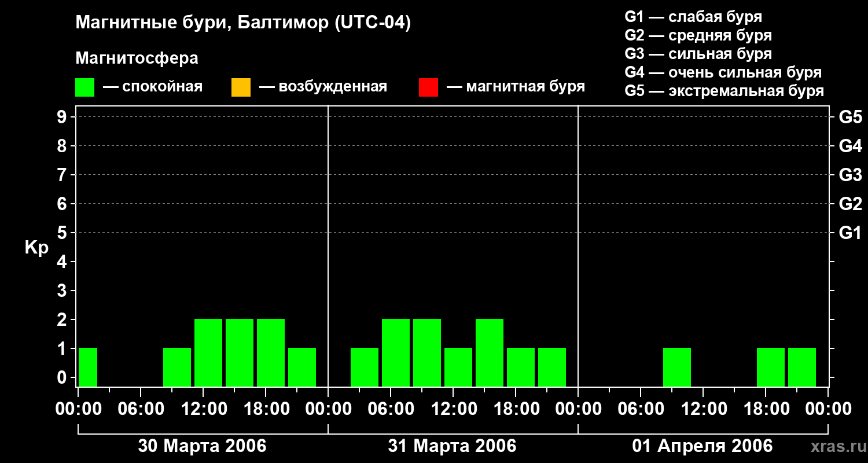Click the 00:00 label starting 31 Марта
The height and width of the screenshot is (463, 868).
tap(328, 409)
